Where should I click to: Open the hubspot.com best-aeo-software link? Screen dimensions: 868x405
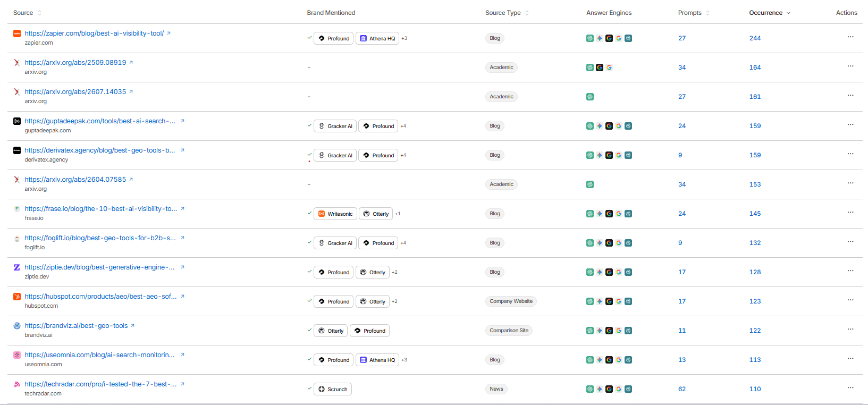pyautogui.click(x=100, y=296)
